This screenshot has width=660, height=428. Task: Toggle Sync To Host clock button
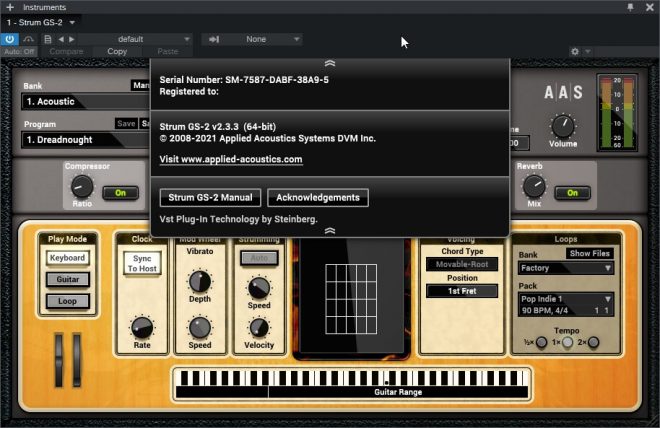point(142,263)
